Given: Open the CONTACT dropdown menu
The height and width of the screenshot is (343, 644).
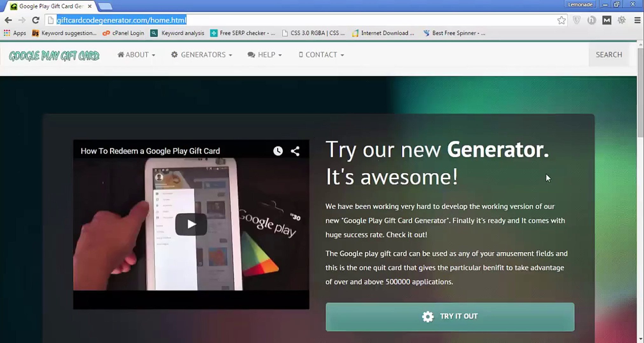Looking at the screenshot, I should pos(321,55).
